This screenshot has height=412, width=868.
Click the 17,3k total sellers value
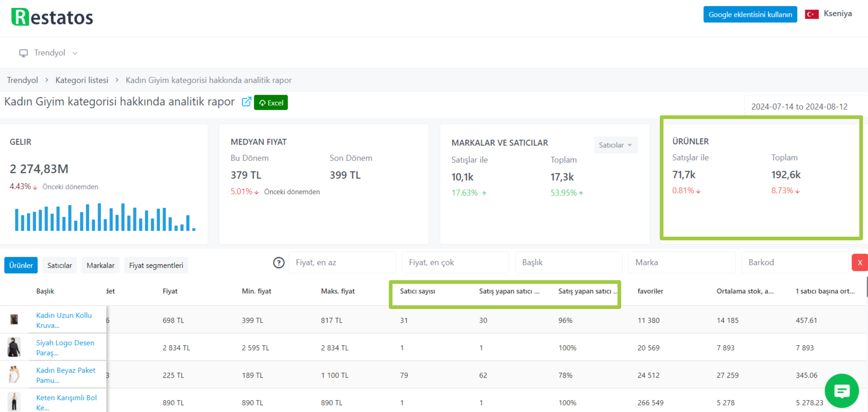click(562, 177)
